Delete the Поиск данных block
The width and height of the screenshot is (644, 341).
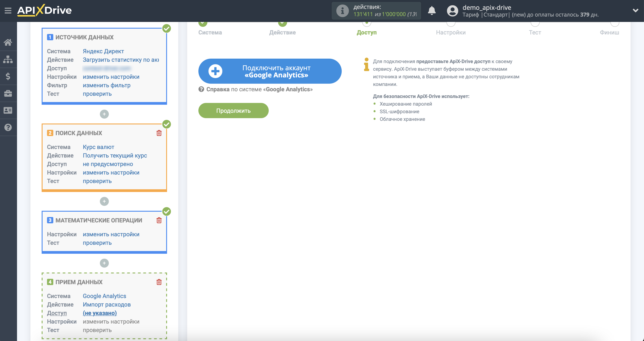pyautogui.click(x=159, y=133)
